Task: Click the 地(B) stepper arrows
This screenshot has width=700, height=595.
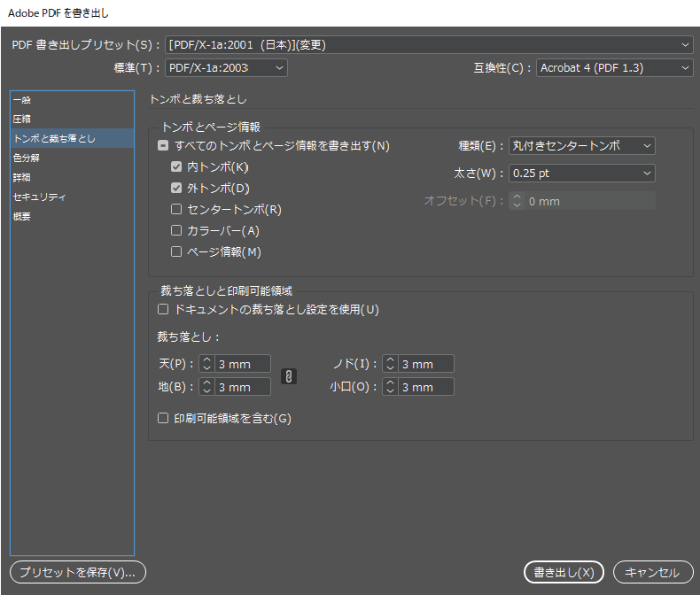Action: click(206, 387)
